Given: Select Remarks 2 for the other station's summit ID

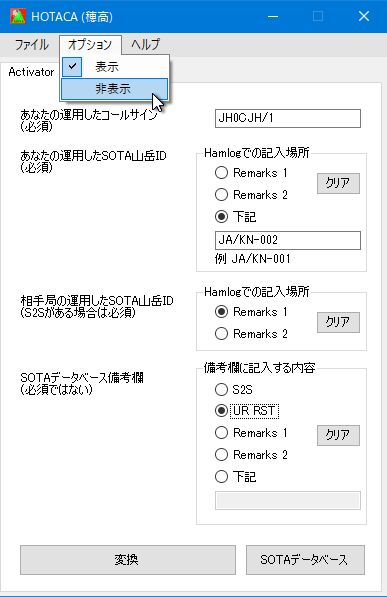Looking at the screenshot, I should [251, 334].
